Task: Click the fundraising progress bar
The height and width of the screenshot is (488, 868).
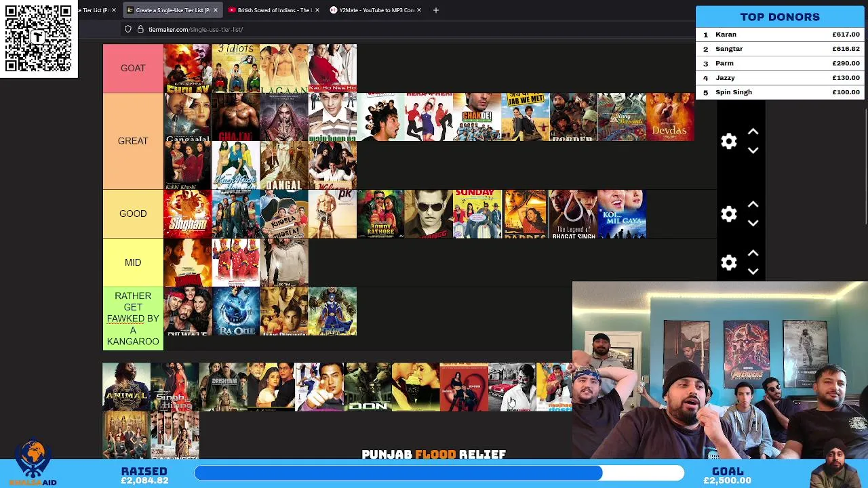Action: pos(439,472)
